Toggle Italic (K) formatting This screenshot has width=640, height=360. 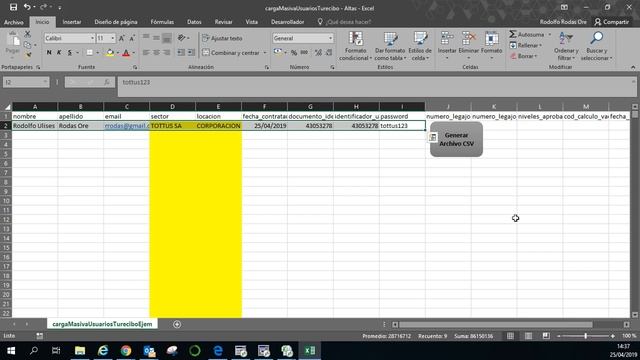[59, 53]
